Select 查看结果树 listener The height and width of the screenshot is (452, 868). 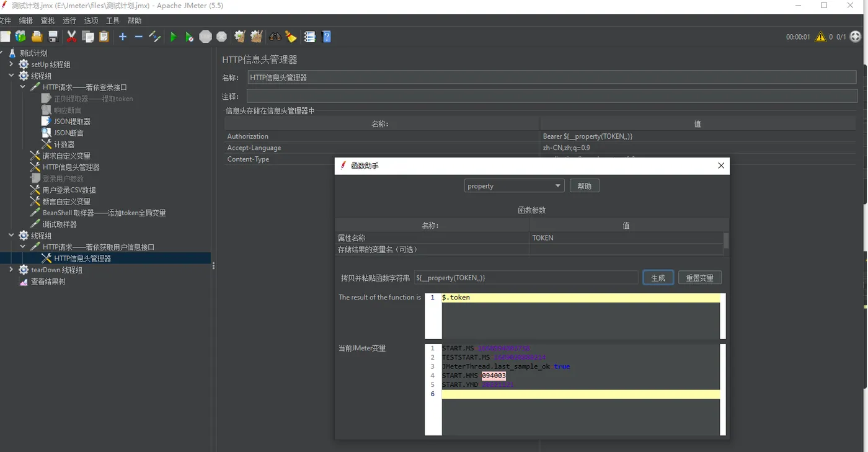[x=48, y=281]
